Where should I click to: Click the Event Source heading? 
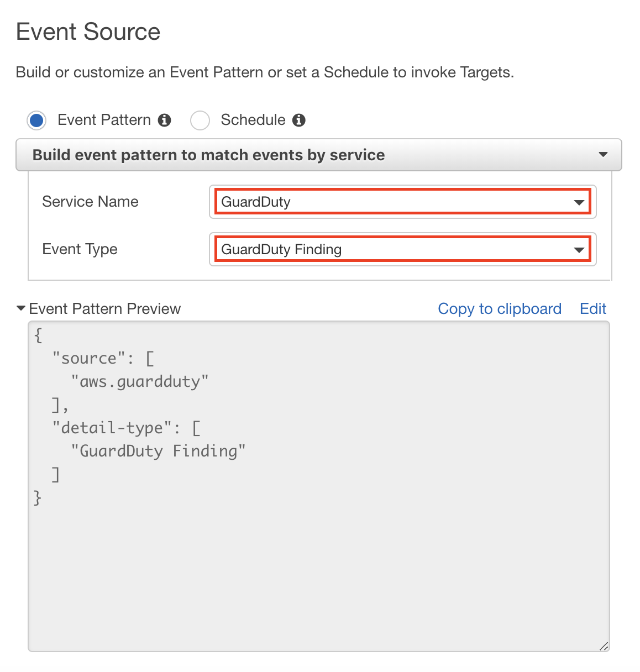pos(88,32)
